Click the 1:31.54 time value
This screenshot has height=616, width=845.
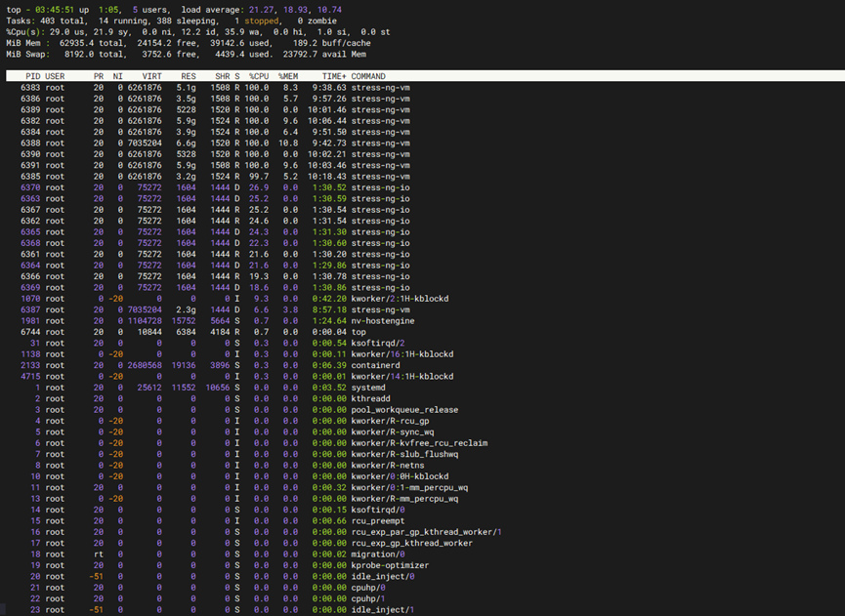(x=329, y=221)
